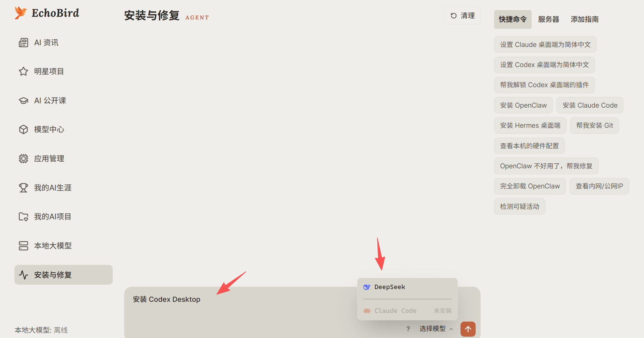Click the DeepSeek whale icon
This screenshot has height=338, width=644.
tap(367, 287)
